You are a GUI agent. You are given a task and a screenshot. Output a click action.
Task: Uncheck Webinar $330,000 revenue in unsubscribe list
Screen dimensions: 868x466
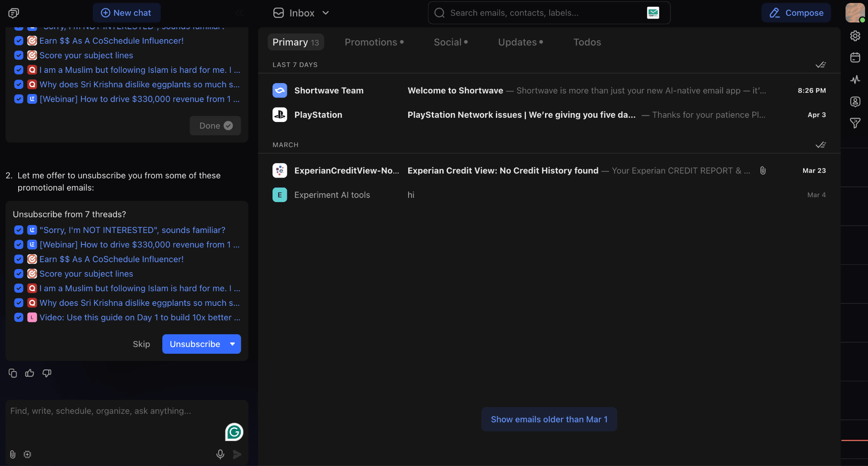19,244
